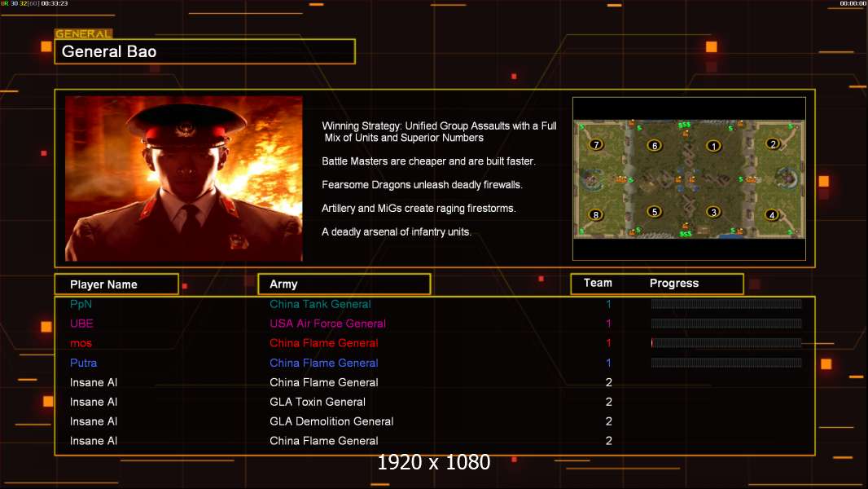The image size is (868, 489).
Task: Select player name Putra
Action: pos(84,363)
